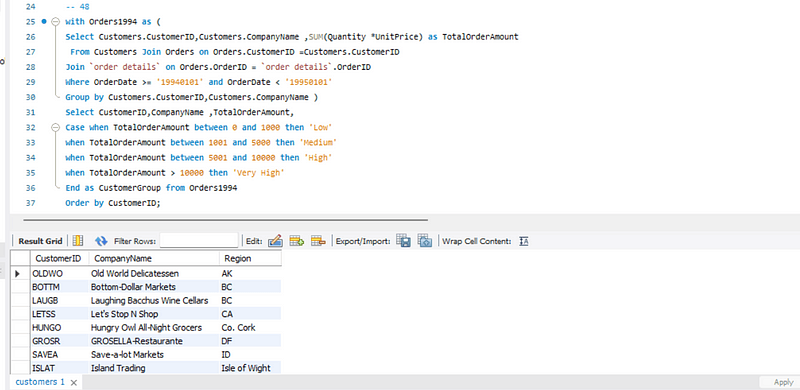
Task: Select the DF region cell
Action: point(251,341)
